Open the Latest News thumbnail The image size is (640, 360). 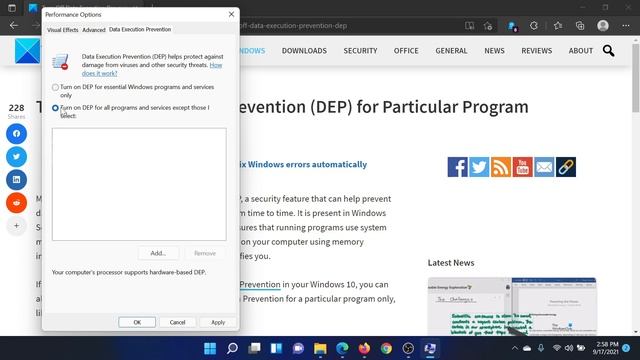pos(512,306)
